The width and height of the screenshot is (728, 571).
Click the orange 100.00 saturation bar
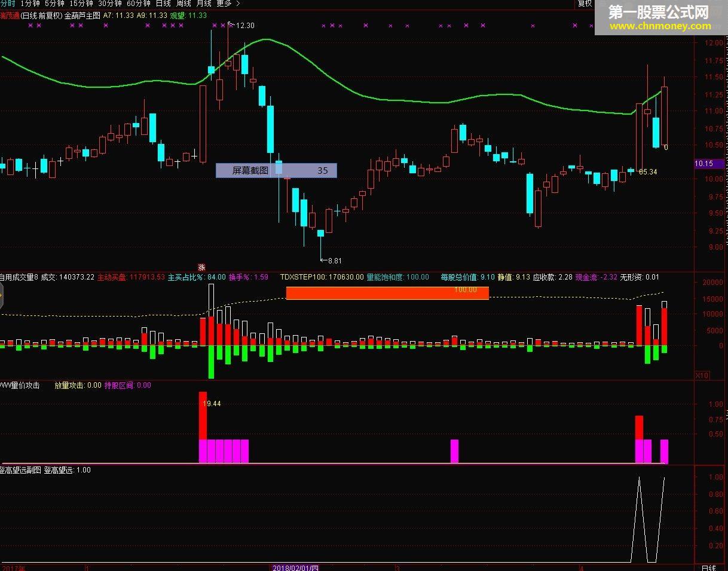coord(387,293)
